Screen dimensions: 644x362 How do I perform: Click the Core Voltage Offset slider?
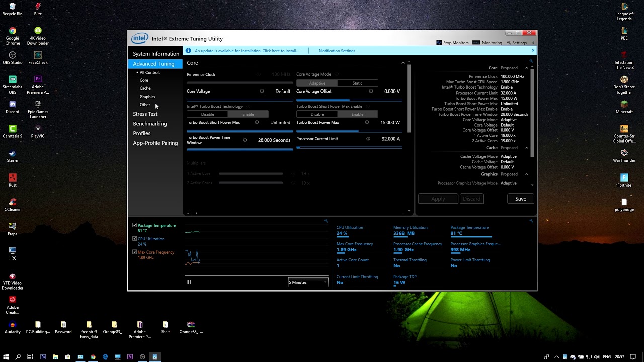click(349, 100)
